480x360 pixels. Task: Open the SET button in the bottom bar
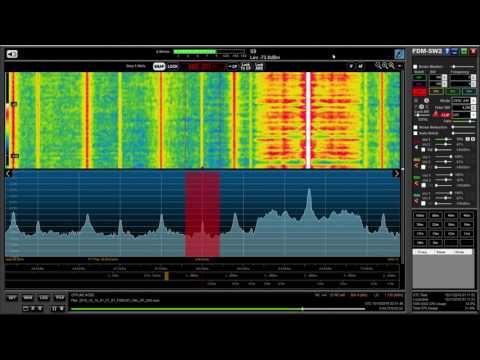click(x=12, y=298)
